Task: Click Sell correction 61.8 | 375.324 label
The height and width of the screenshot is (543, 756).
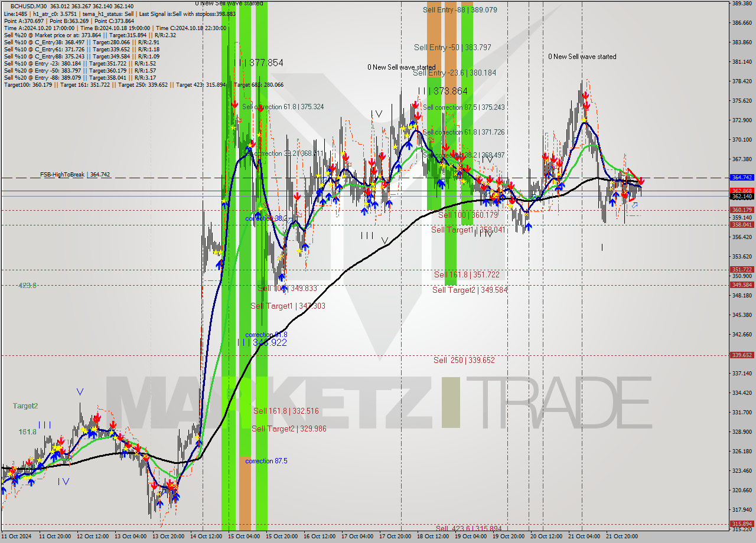Action: tap(282, 107)
